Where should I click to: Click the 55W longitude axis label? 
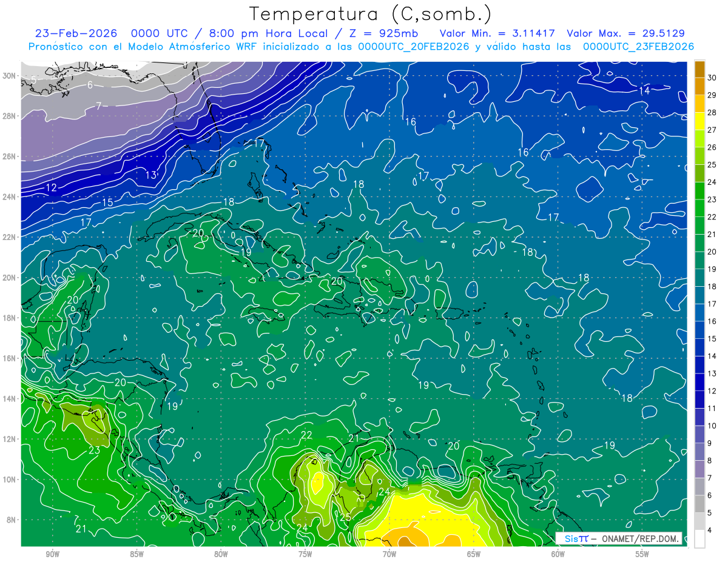[642, 555]
